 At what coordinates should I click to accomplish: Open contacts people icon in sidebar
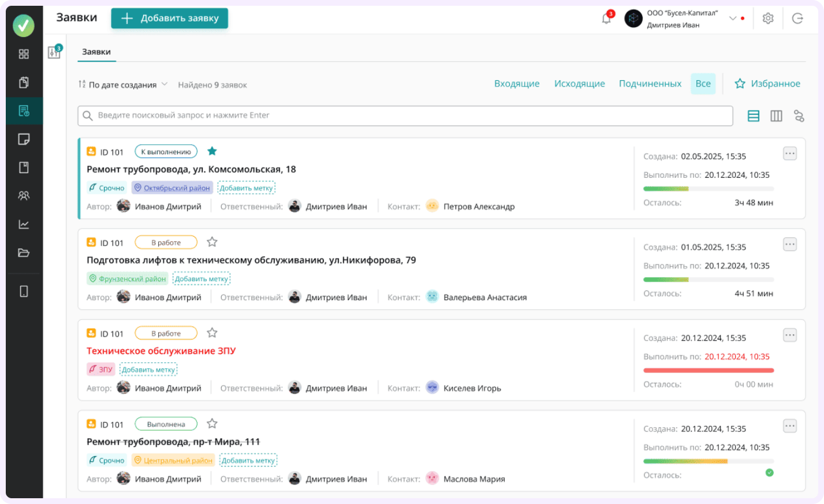(x=24, y=196)
